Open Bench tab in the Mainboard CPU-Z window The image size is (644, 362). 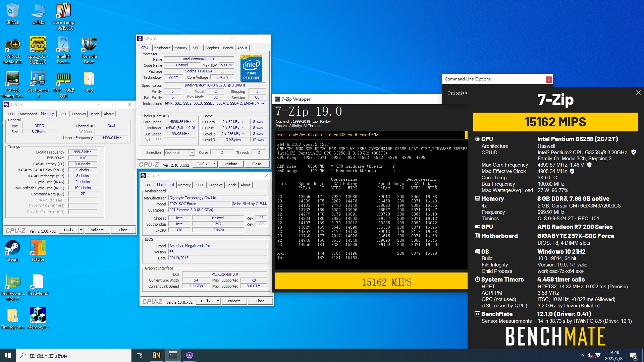tap(231, 185)
